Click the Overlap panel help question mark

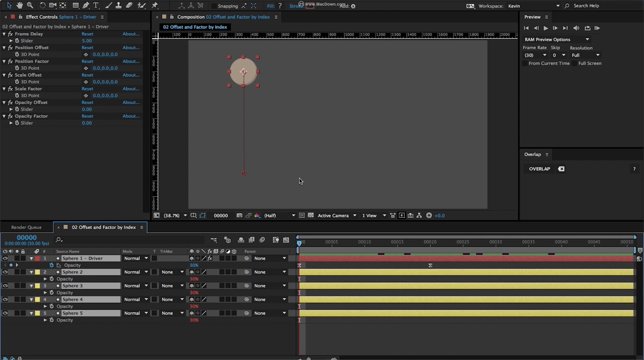point(634,169)
